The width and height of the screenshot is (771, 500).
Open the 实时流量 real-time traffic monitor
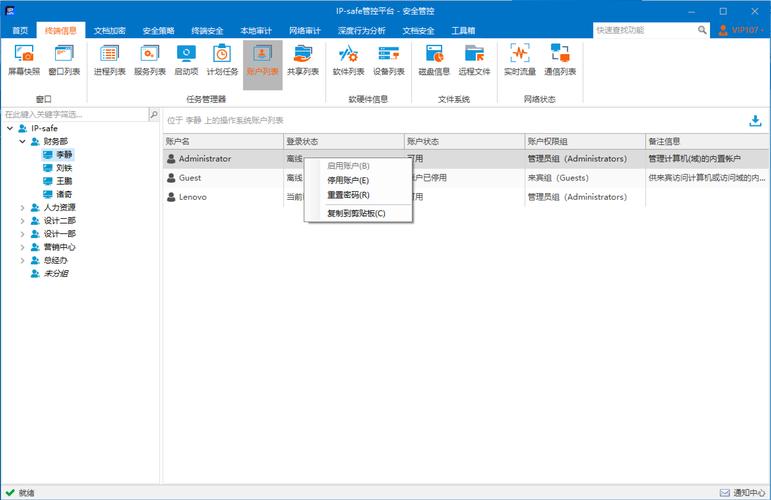[519, 60]
